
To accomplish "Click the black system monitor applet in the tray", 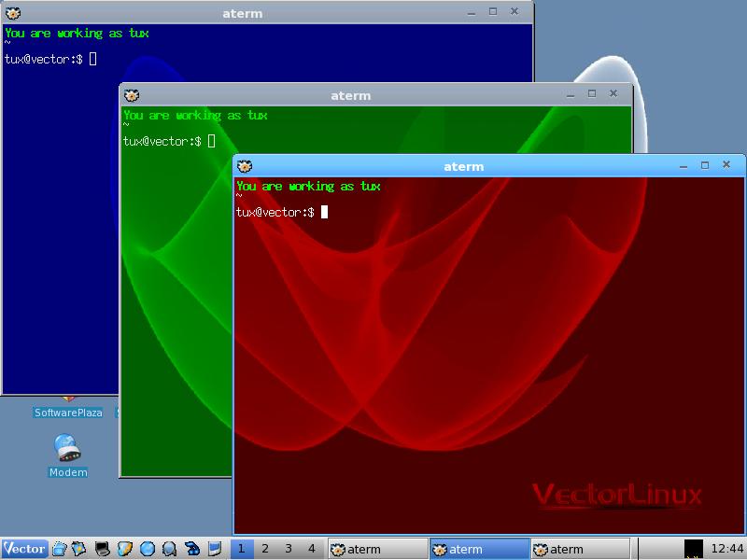I will coord(693,549).
